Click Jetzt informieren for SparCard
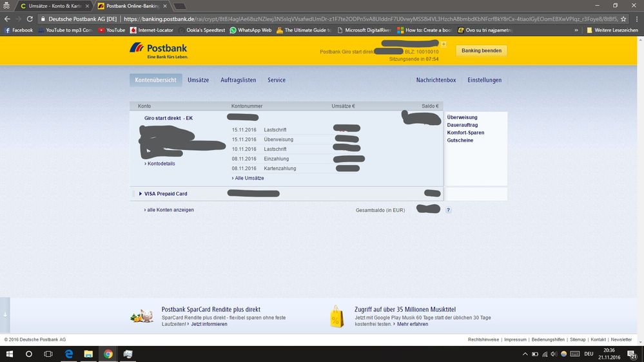The image size is (644, 362). pos(209,324)
